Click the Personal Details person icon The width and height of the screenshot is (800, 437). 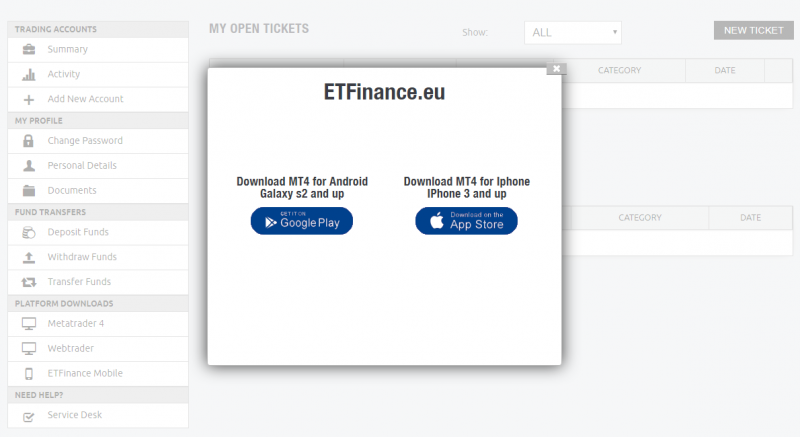pyautogui.click(x=29, y=166)
